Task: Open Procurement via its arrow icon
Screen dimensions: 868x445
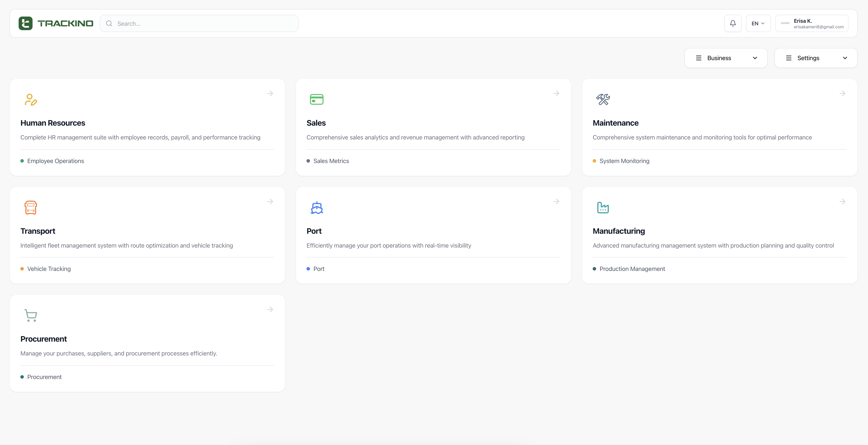Action: (270, 309)
